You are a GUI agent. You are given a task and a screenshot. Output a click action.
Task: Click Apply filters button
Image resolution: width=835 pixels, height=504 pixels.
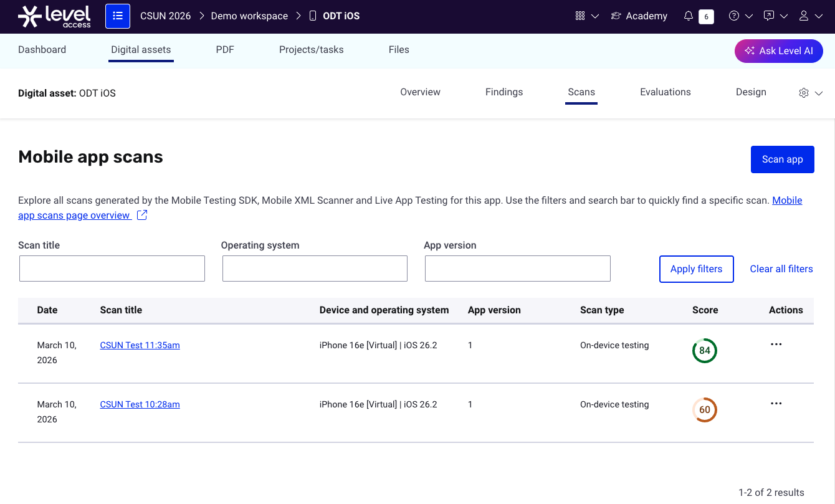click(x=697, y=269)
